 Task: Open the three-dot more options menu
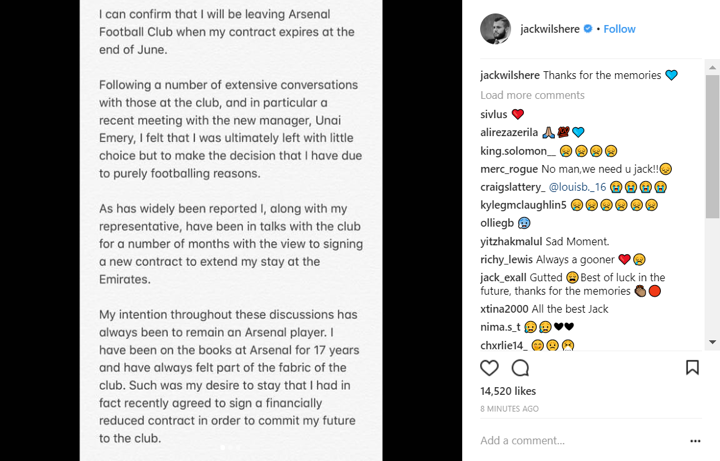[695, 441]
